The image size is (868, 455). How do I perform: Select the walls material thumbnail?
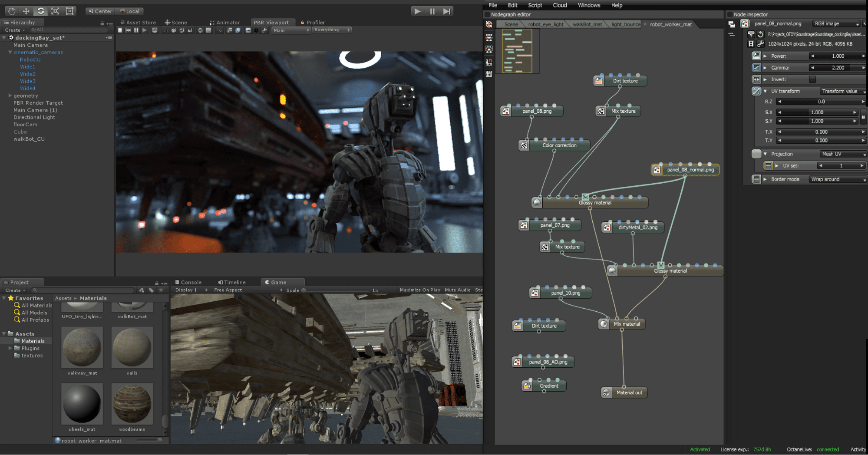coord(132,347)
